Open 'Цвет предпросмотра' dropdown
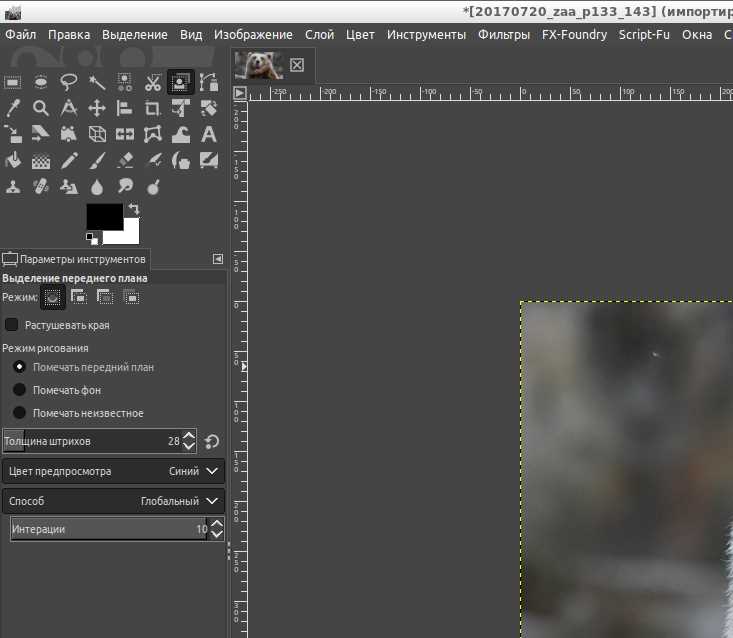Screen dimensions: 733x638 [x=114, y=471]
